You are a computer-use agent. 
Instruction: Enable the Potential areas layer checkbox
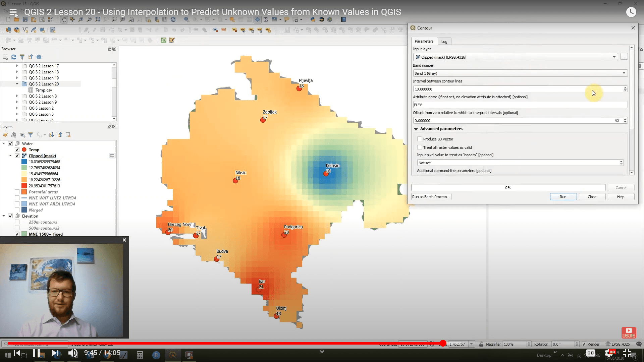coord(17,192)
